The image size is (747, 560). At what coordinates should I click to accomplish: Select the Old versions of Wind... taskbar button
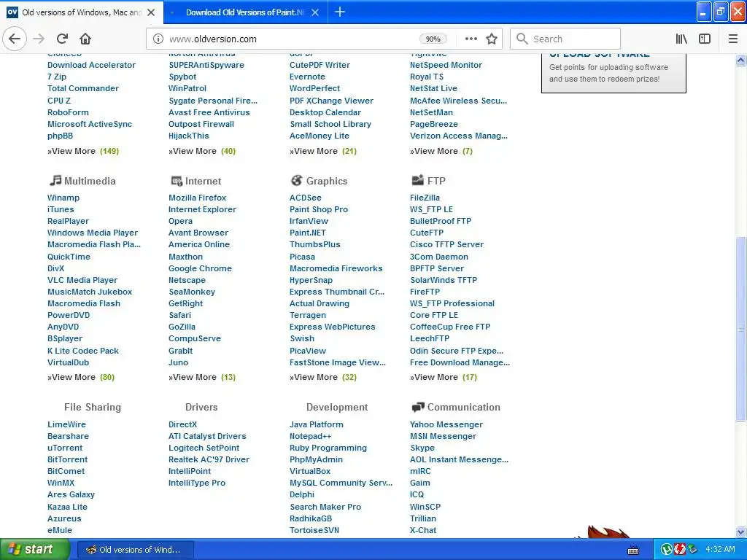(x=135, y=550)
